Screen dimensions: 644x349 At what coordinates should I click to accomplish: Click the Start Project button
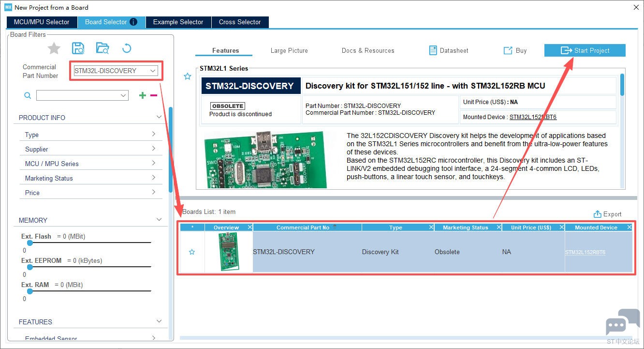click(585, 50)
